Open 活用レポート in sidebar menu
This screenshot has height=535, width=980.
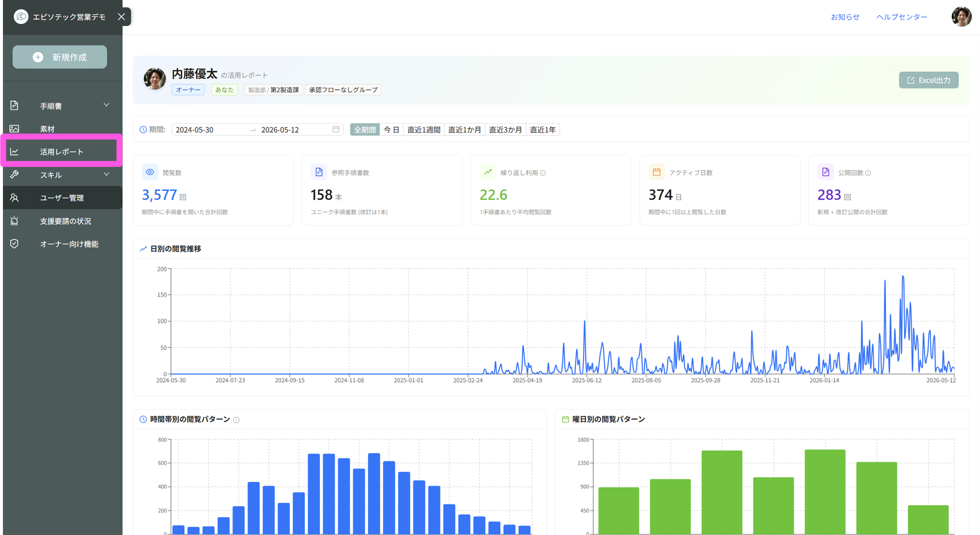point(62,152)
